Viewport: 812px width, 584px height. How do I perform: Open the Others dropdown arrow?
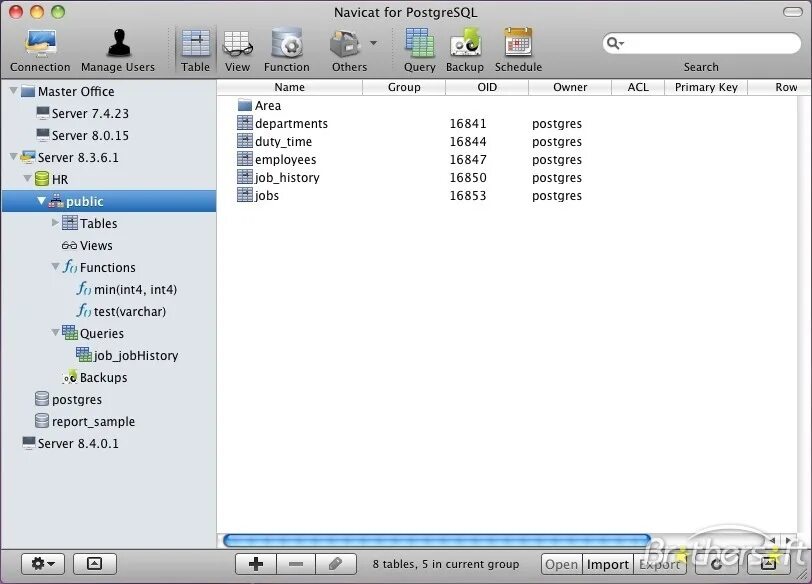[373, 43]
